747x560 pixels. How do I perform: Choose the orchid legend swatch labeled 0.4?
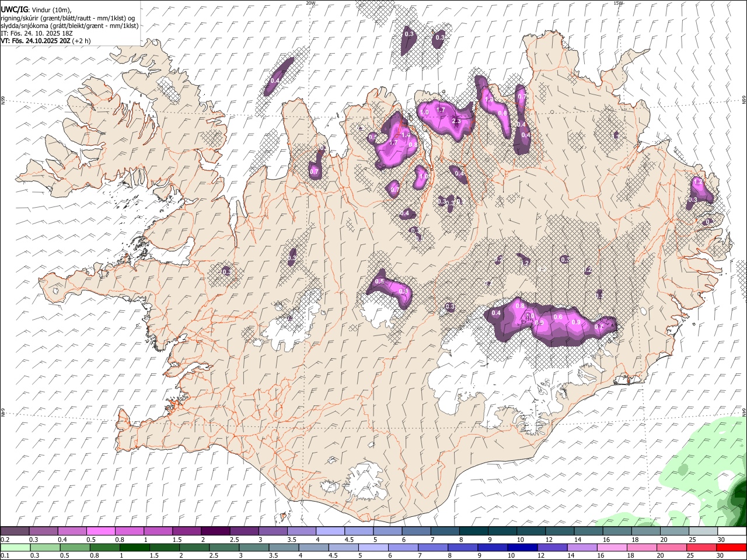coord(72,531)
